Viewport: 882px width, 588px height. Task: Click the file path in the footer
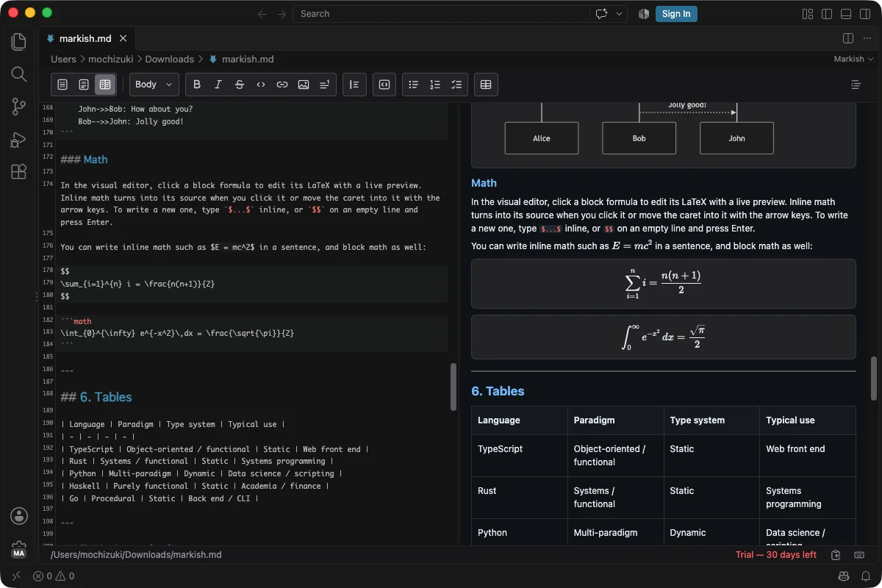coord(136,555)
